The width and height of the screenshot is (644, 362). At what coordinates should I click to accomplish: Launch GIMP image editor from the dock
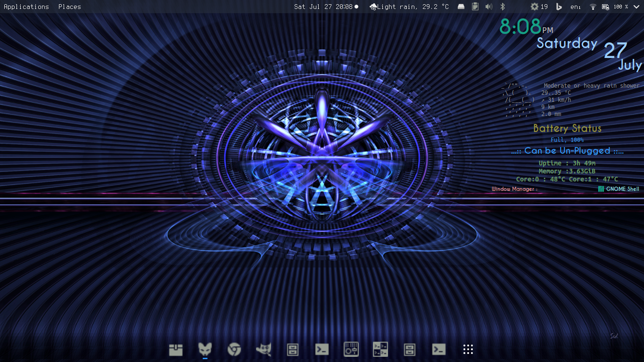pyautogui.click(x=264, y=349)
